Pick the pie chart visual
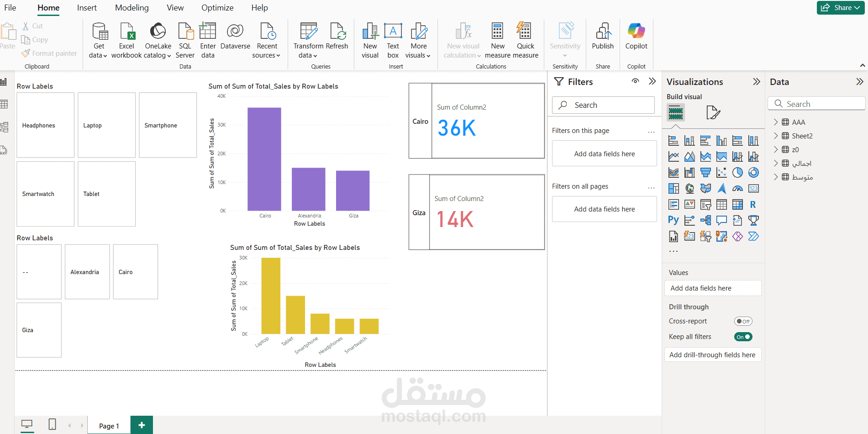The width and height of the screenshot is (868, 434). coord(737,173)
